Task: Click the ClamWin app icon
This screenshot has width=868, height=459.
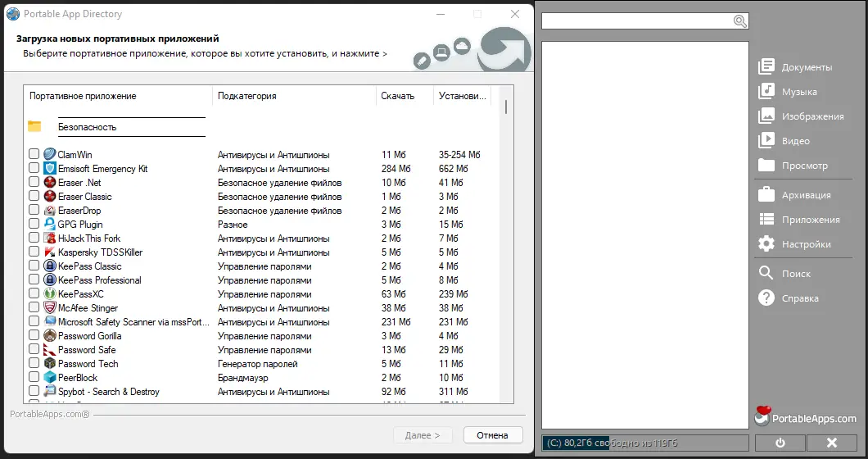Action: 50,154
